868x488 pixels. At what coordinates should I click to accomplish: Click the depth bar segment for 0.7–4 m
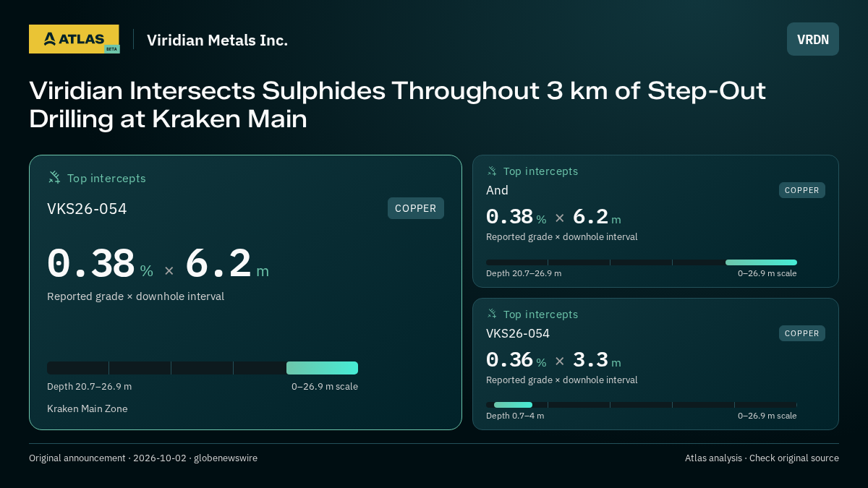pos(513,405)
